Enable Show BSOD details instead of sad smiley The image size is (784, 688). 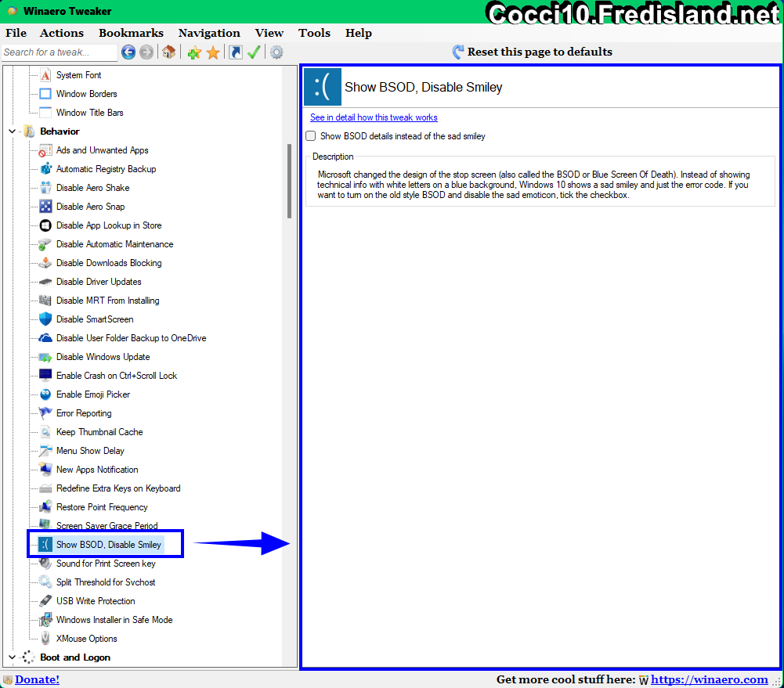pos(311,136)
